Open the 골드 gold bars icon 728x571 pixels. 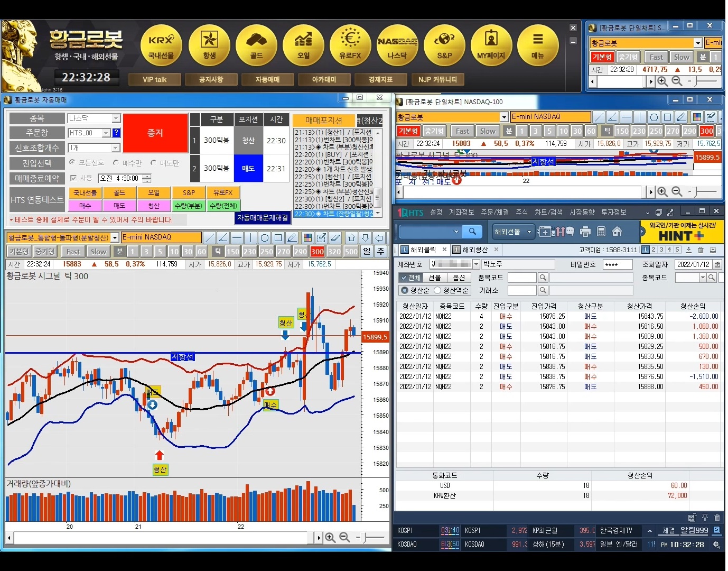point(256,45)
